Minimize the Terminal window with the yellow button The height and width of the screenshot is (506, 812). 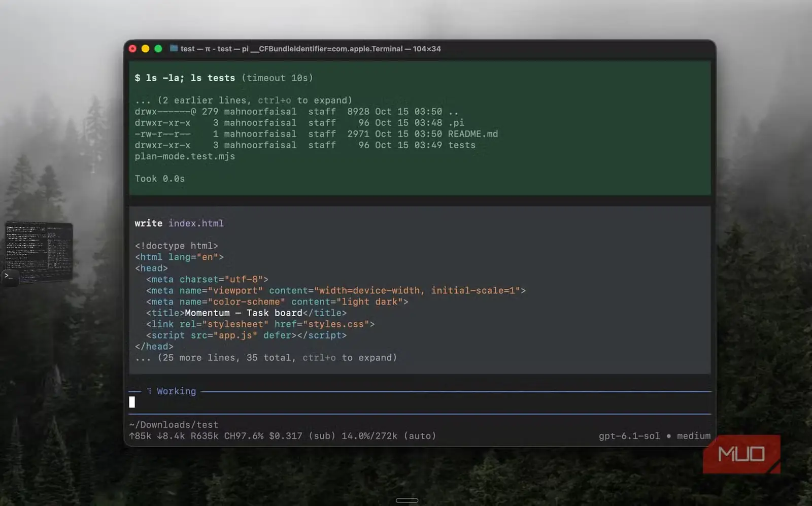click(x=145, y=49)
